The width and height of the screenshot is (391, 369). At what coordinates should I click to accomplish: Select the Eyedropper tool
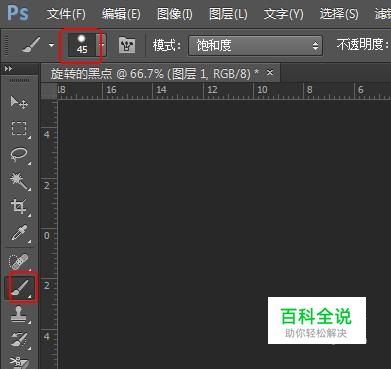click(19, 233)
